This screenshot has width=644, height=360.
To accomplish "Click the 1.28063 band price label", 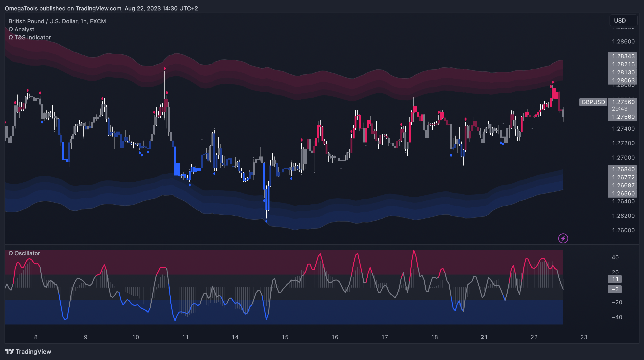I will 623,80.
